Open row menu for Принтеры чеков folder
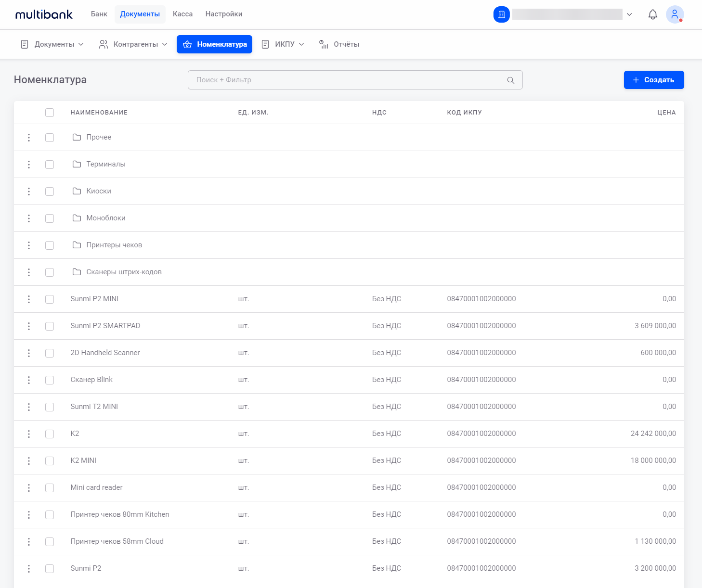 (29, 245)
